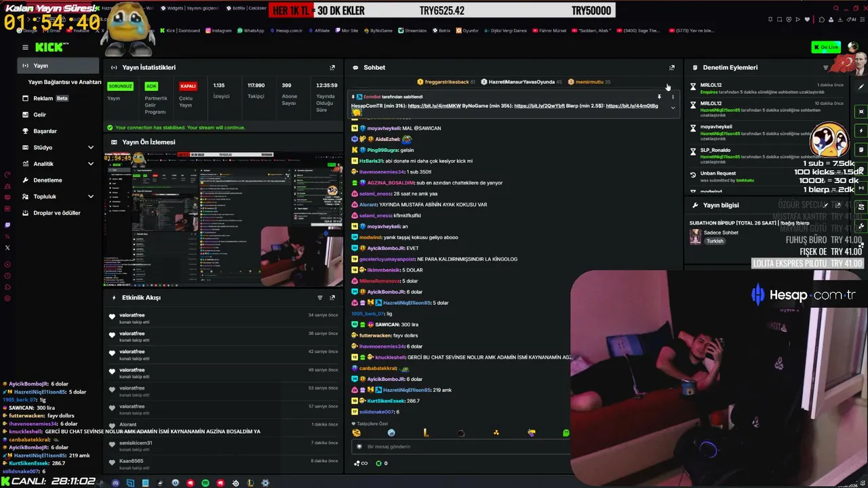The image size is (868, 488).
Task: Pop out the Yayın İstatistikleri panel
Action: coord(332,68)
